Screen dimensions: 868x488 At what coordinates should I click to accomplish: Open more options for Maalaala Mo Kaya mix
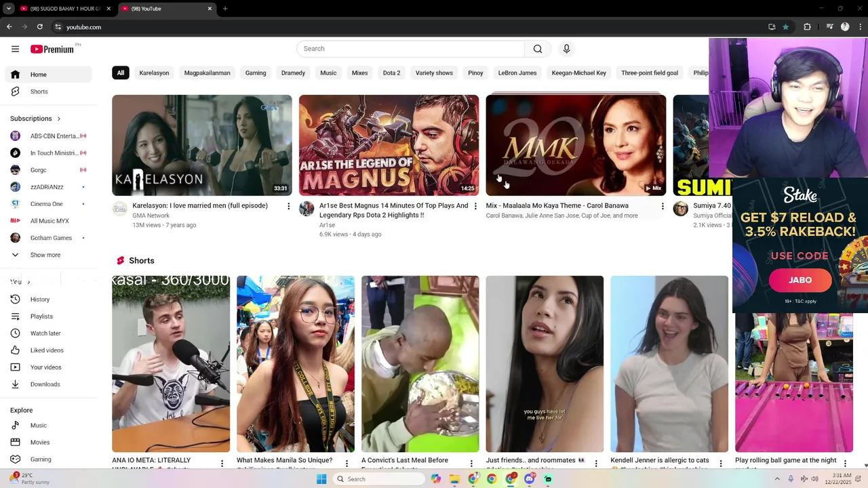pos(663,206)
